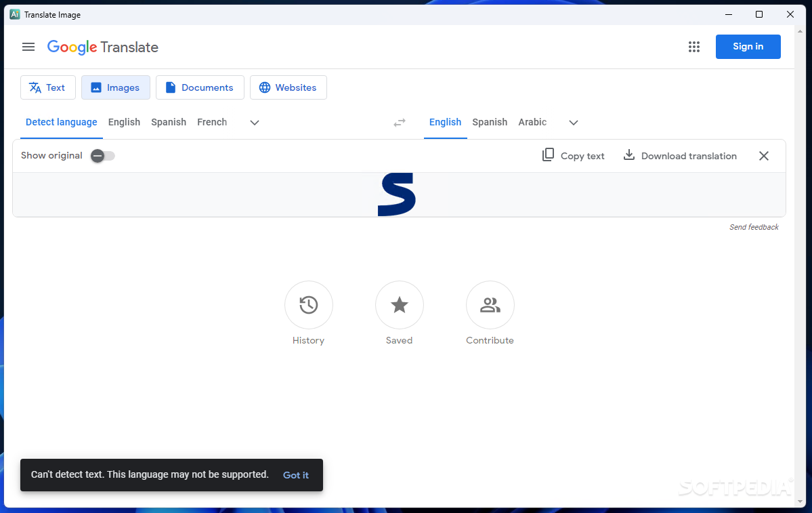Select Detect language as source

61,122
